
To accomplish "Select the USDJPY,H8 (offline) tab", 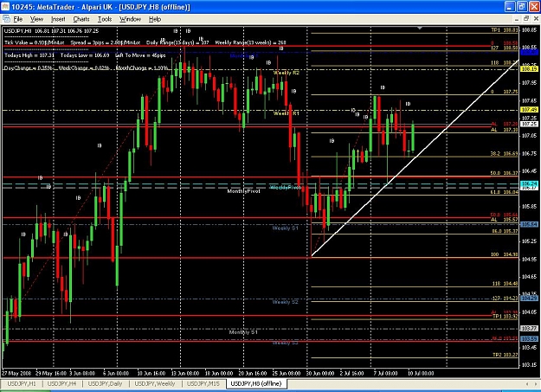I will pyautogui.click(x=256, y=383).
